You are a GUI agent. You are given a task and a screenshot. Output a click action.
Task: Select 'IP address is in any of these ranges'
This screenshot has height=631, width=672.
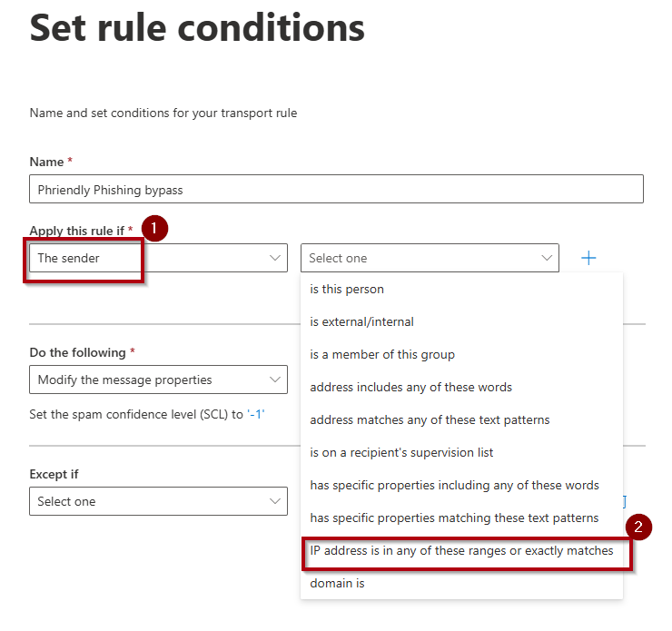point(461,550)
